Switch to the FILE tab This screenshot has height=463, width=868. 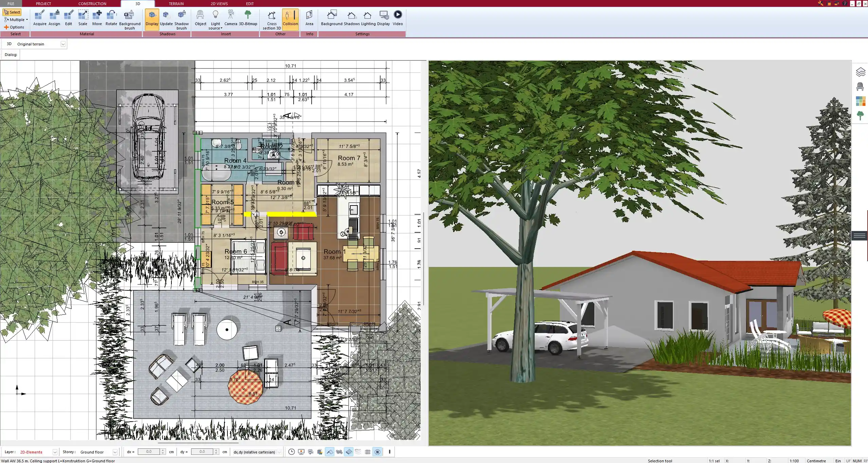(11, 4)
